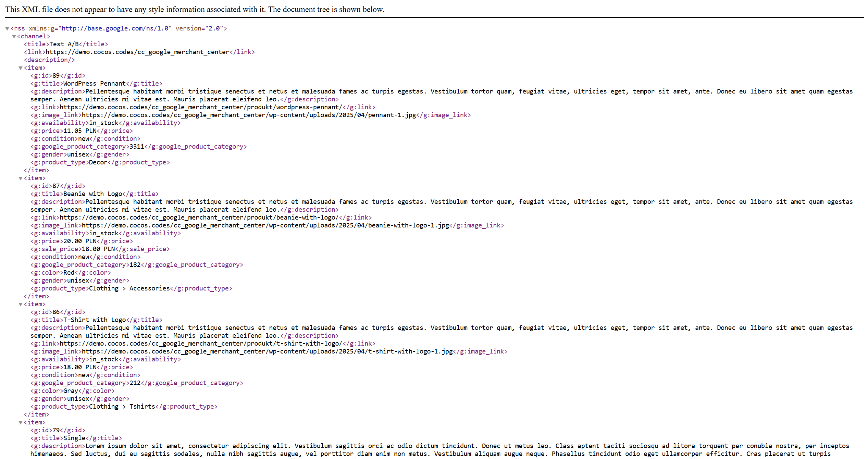Click the channel link URL text

(x=137, y=52)
